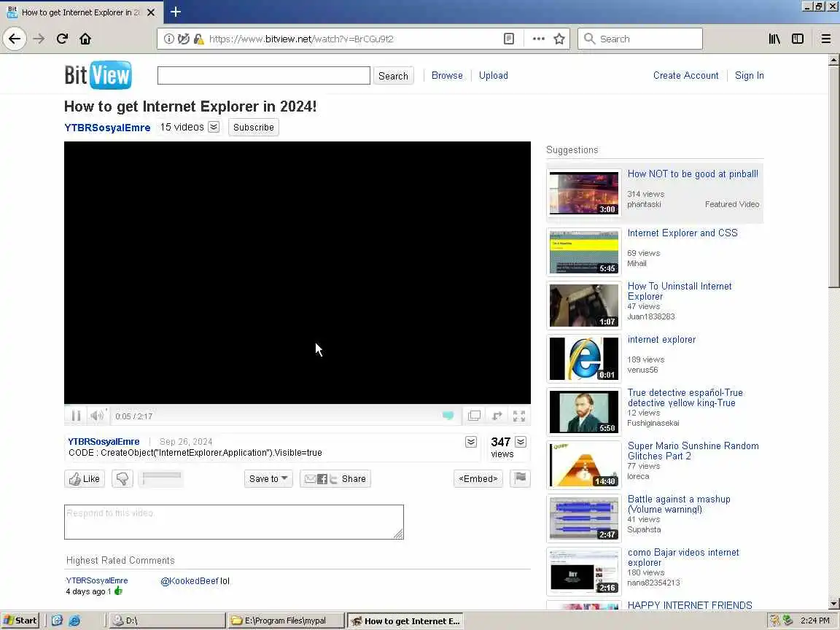Dislike the video with thumbs-down button

click(122, 479)
